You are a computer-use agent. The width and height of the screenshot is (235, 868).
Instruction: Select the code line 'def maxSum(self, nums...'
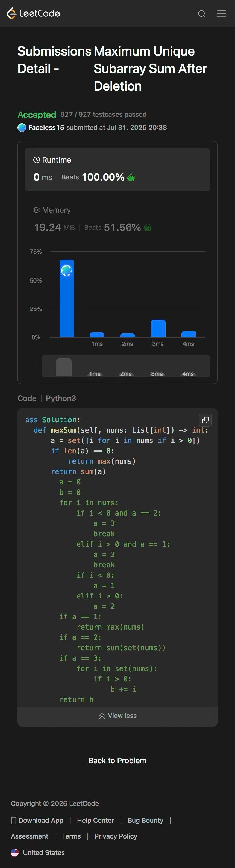pos(121,430)
